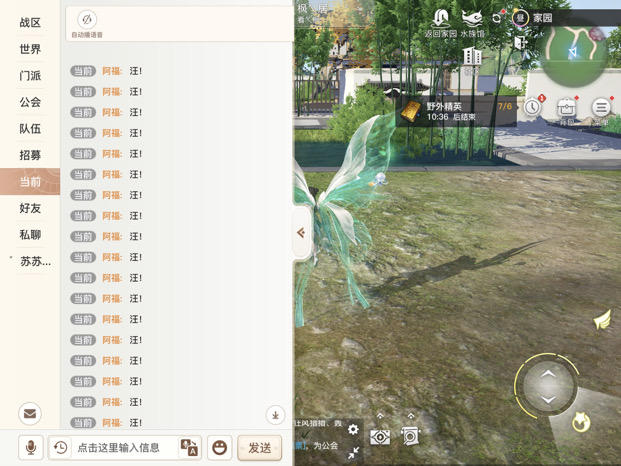This screenshot has height=466, width=621.
Task: Click the 点击这里输入信息 input field
Action: pos(125,448)
